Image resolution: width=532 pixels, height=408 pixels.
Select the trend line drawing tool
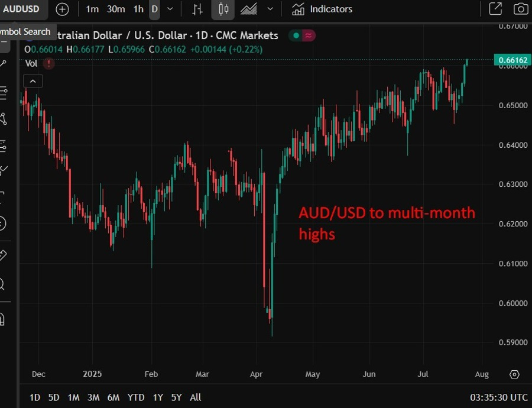3,63
